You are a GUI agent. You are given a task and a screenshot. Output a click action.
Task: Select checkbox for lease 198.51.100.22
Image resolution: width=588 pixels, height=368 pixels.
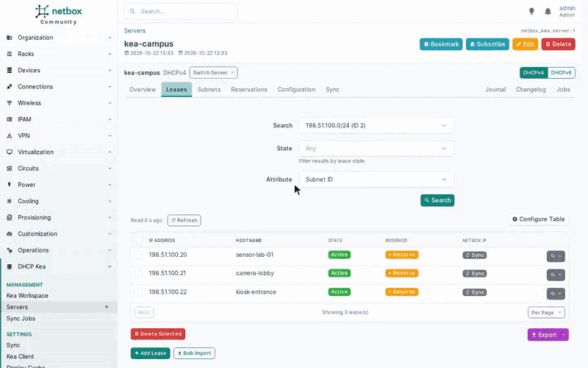139,291
